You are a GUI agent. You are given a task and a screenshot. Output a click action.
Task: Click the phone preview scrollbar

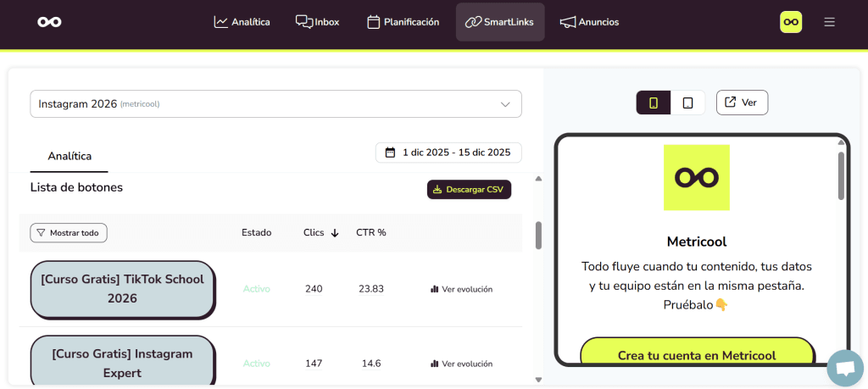pos(841,176)
